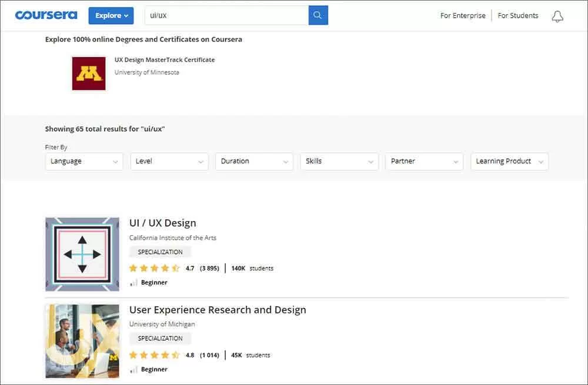This screenshot has width=588, height=385.
Task: Open the Duration filter dropdown
Action: point(255,162)
